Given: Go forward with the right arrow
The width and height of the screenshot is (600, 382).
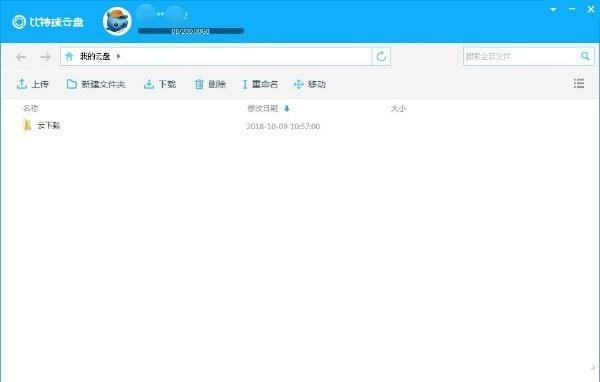Looking at the screenshot, I should [45, 57].
